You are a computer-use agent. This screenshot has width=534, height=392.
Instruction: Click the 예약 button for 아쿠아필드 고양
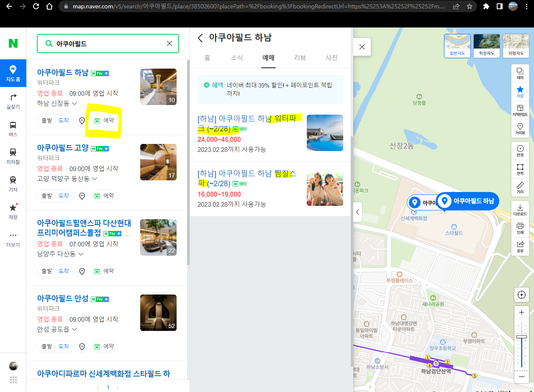(104, 196)
